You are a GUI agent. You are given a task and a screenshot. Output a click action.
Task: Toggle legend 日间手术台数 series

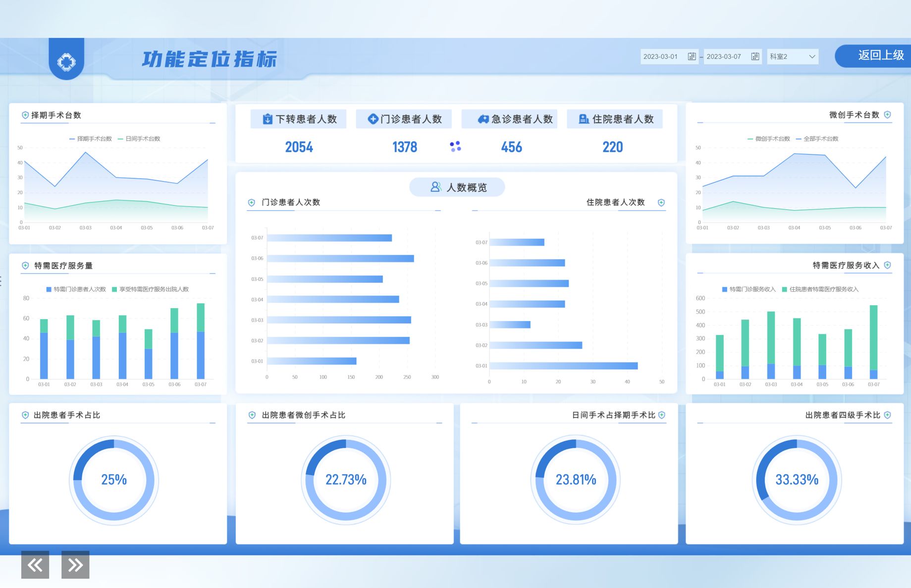pos(139,139)
